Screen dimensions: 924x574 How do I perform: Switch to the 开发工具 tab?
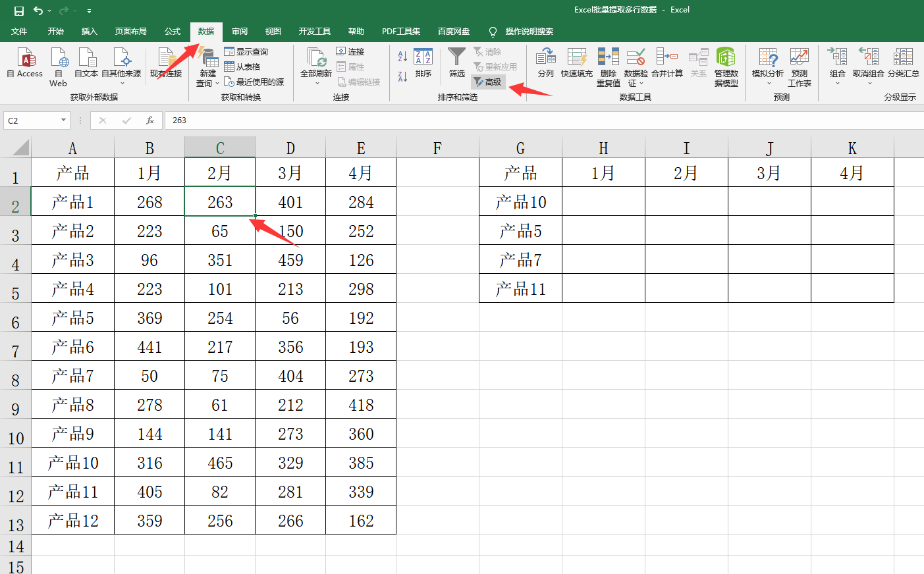tap(315, 32)
